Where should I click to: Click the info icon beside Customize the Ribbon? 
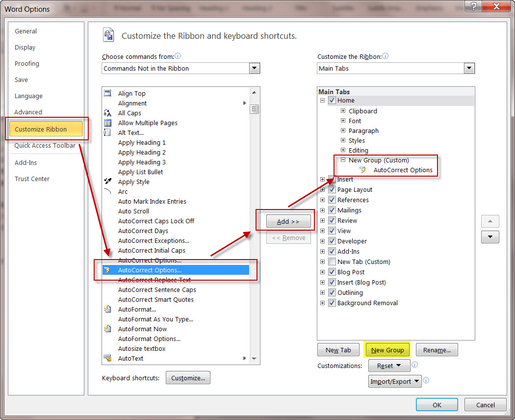pyautogui.click(x=385, y=56)
